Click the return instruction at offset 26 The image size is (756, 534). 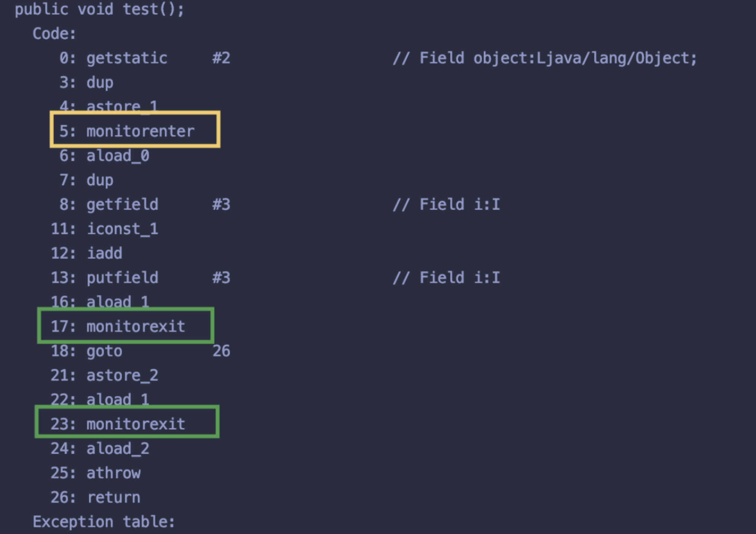pyautogui.click(x=113, y=497)
